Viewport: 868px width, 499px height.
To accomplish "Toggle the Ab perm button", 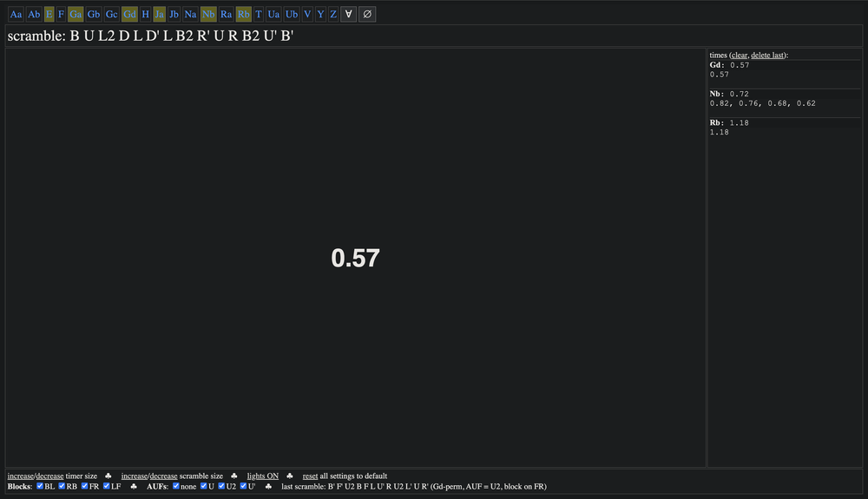I will (x=34, y=14).
